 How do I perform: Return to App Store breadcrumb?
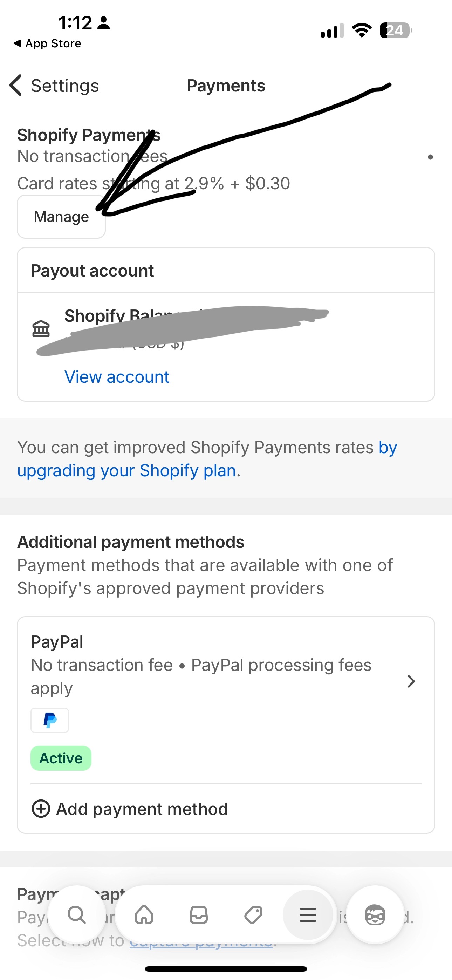[x=47, y=43]
